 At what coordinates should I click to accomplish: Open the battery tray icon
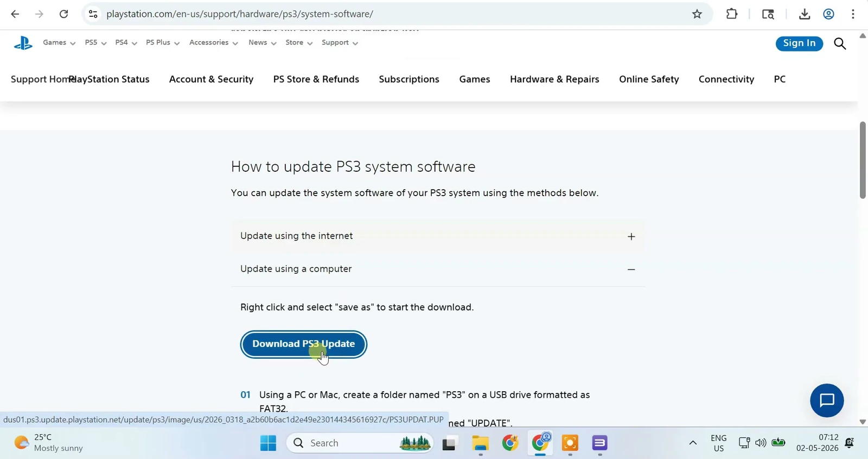778,443
